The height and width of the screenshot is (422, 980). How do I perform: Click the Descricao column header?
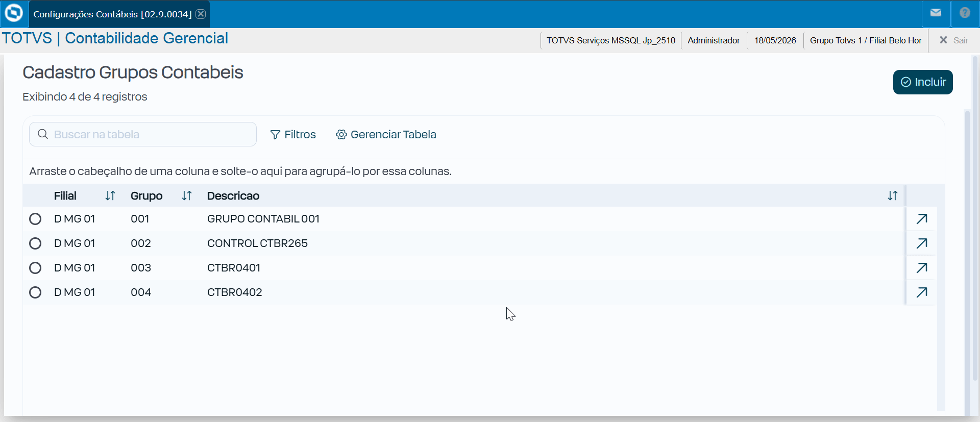pyautogui.click(x=233, y=196)
